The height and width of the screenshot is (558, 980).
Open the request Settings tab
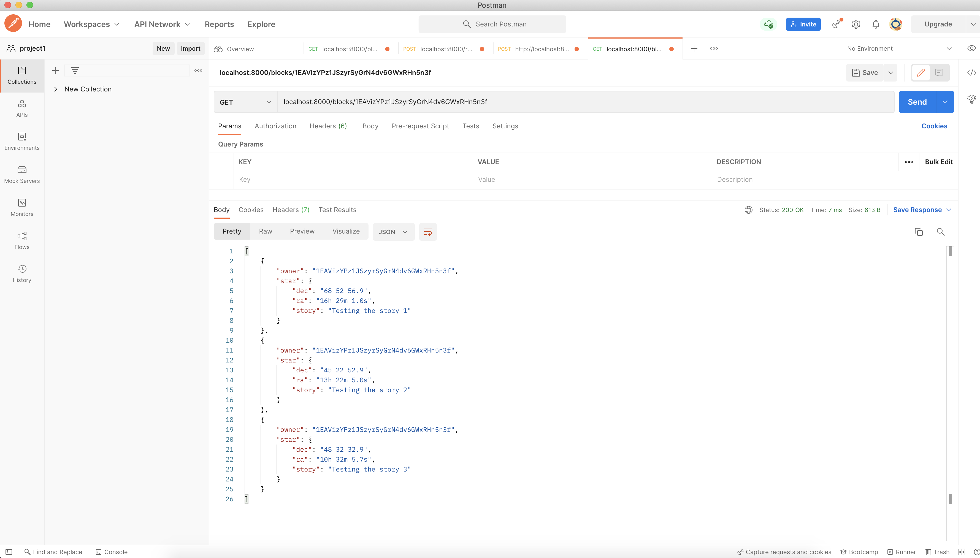coord(505,126)
